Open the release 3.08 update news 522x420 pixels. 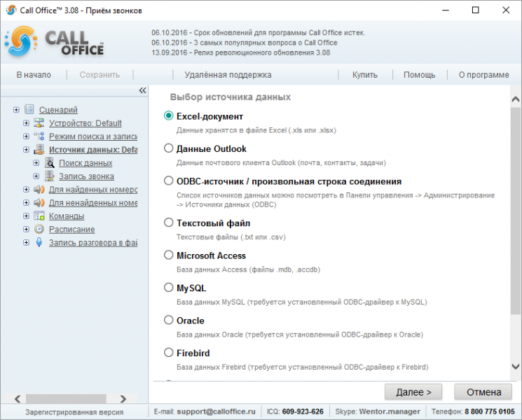241,52
